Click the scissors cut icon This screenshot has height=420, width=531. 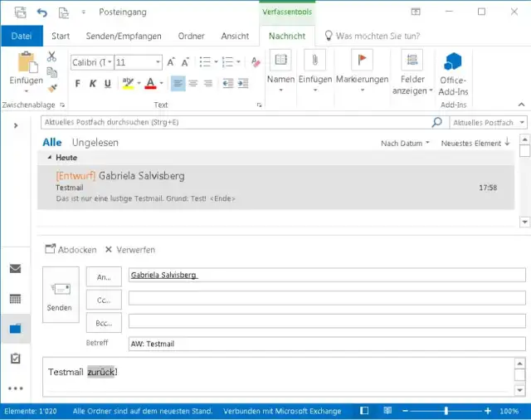coord(51,56)
